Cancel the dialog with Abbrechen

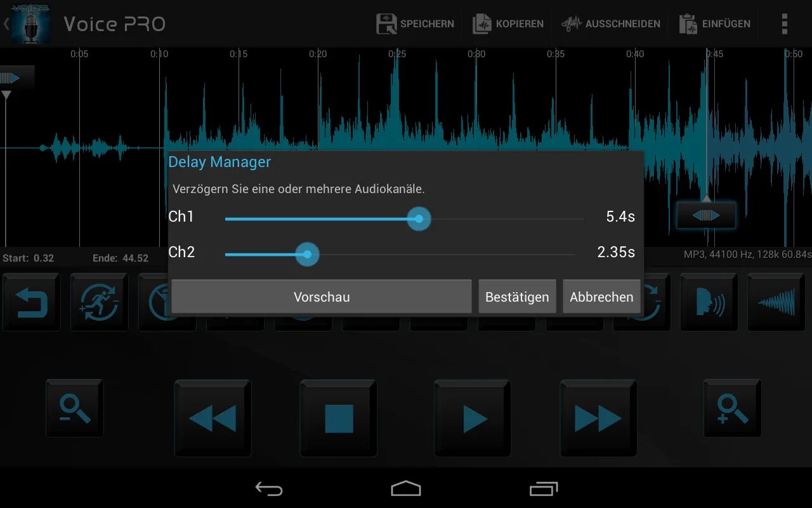[601, 297]
